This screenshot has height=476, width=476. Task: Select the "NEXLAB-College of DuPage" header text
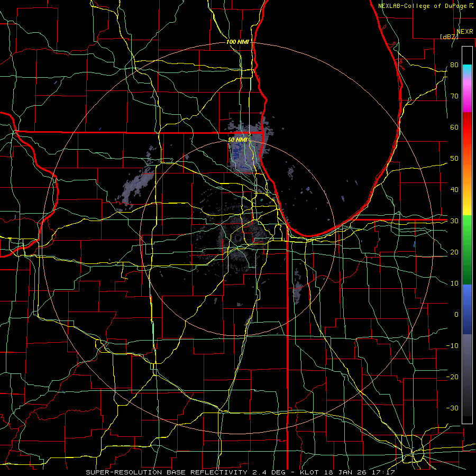point(423,6)
